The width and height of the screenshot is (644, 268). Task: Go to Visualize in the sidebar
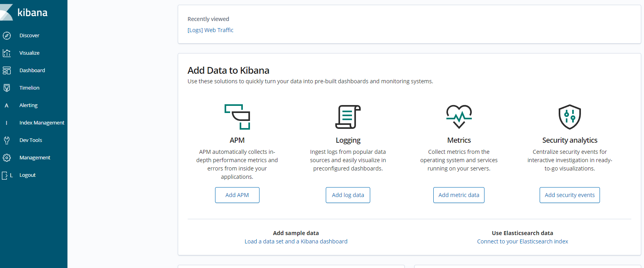point(29,53)
